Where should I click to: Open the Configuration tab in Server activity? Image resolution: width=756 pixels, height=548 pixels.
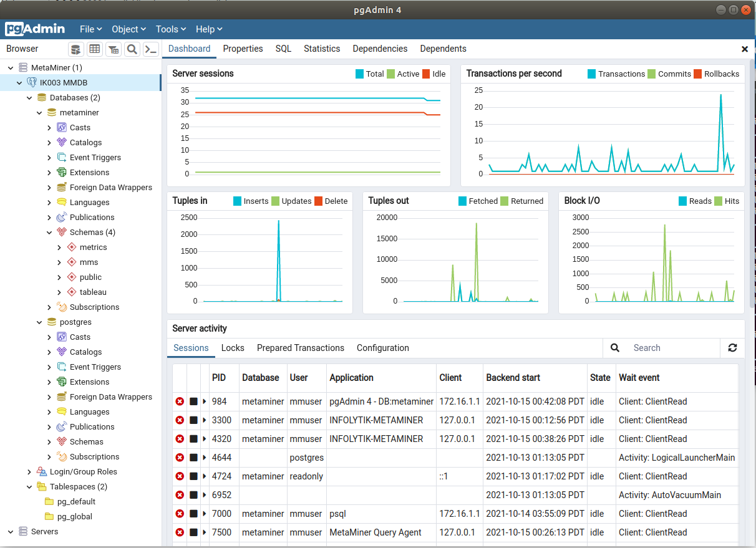(x=383, y=348)
